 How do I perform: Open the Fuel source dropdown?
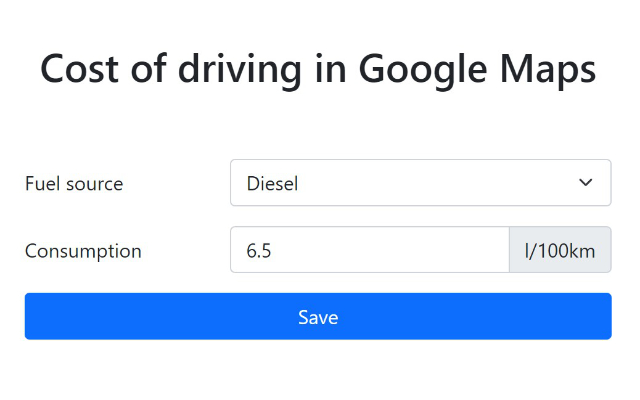[420, 183]
